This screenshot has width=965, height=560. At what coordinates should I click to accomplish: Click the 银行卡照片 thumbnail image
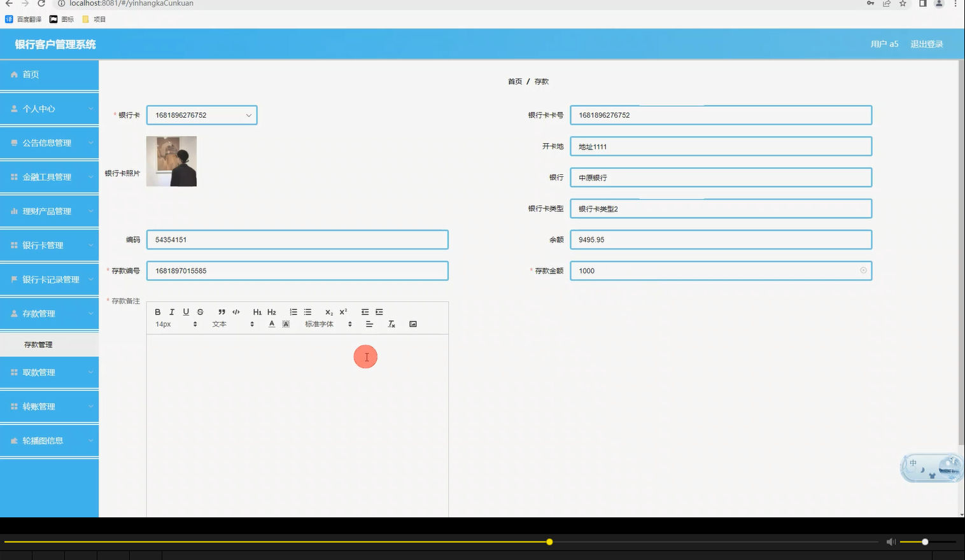171,161
